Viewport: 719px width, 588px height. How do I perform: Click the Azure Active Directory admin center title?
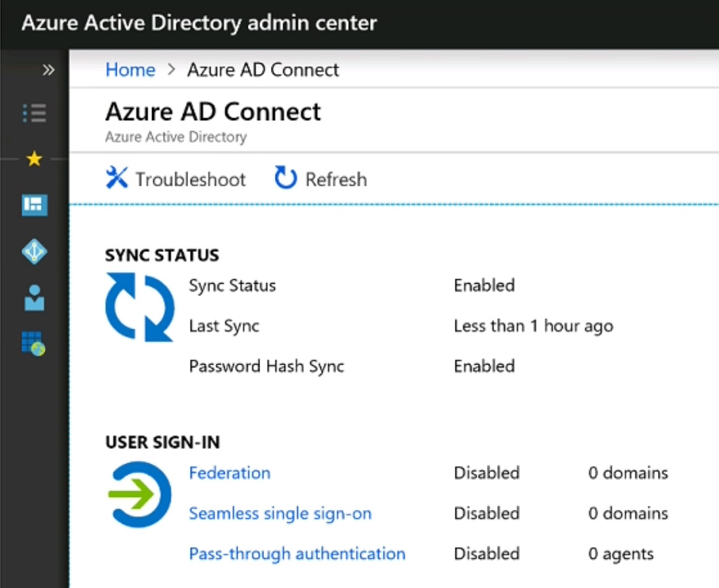click(199, 23)
